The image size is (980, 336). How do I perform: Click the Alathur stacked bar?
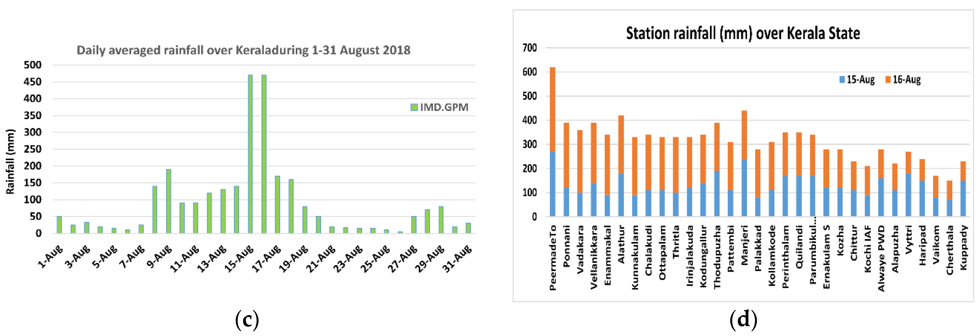pyautogui.click(x=621, y=166)
